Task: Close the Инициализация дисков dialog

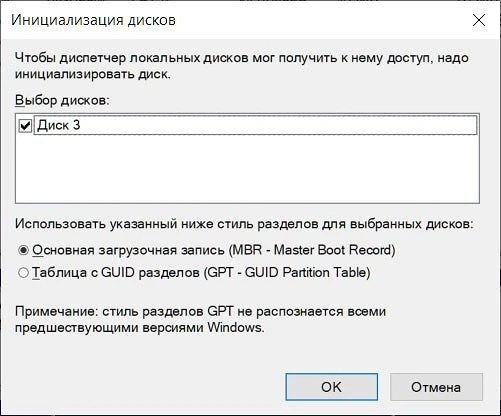Action: [x=479, y=20]
